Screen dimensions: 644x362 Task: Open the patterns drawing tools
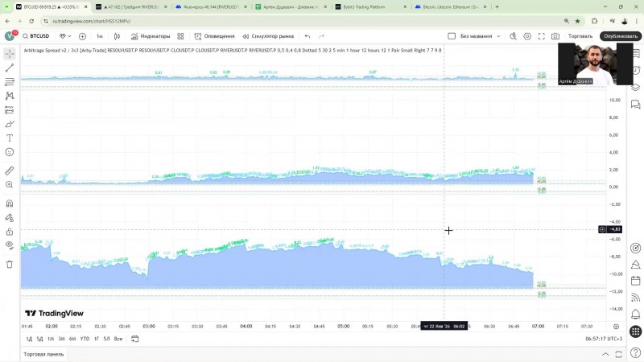click(x=10, y=96)
